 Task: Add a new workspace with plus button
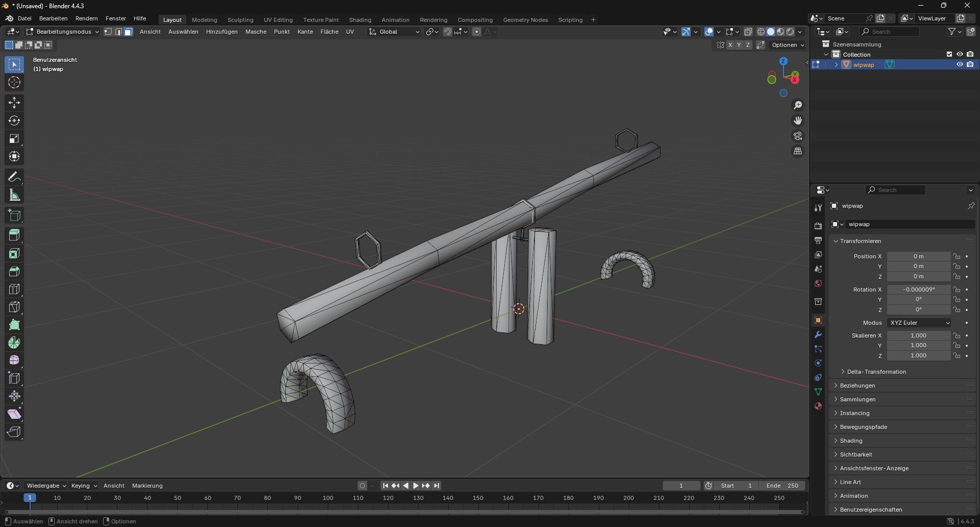click(x=593, y=20)
